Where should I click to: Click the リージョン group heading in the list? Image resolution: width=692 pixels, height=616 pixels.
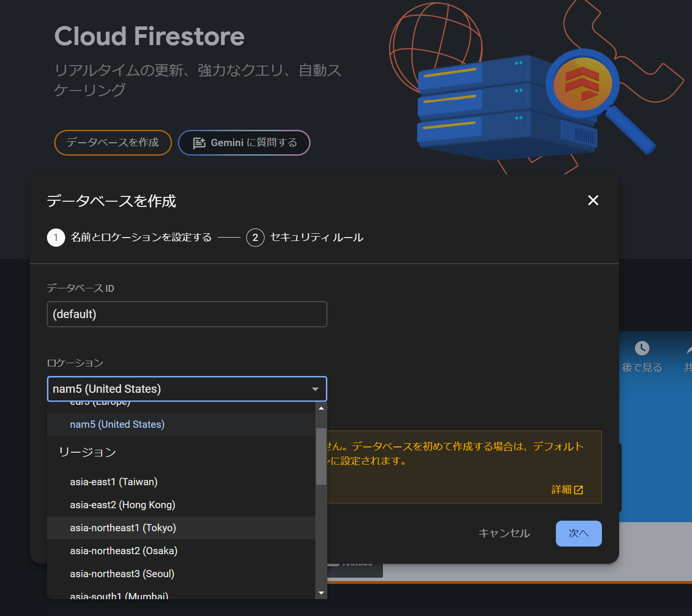click(88, 452)
